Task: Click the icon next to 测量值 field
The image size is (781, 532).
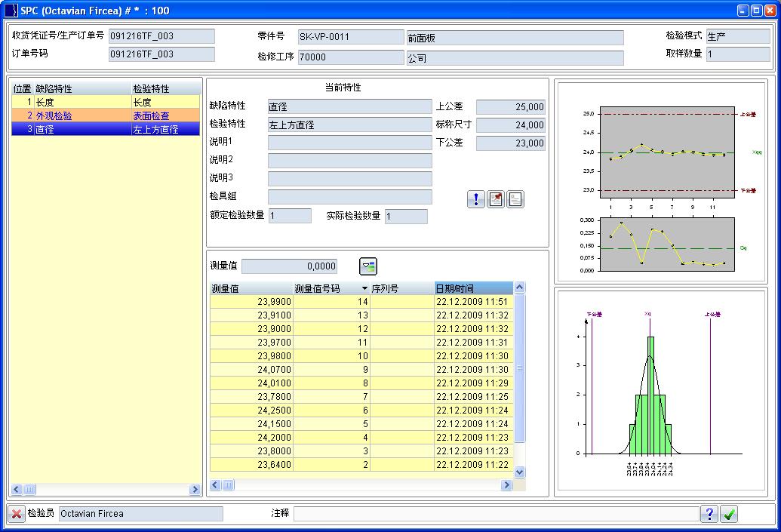Action: pyautogui.click(x=367, y=266)
